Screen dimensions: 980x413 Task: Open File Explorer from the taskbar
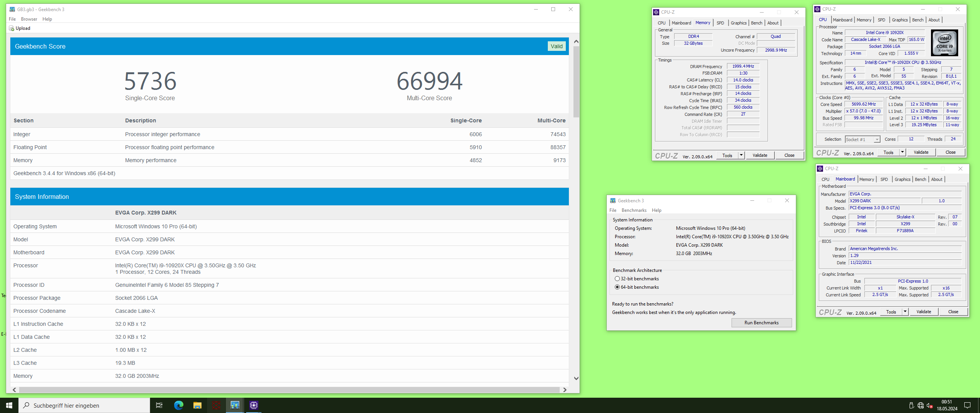(x=197, y=405)
